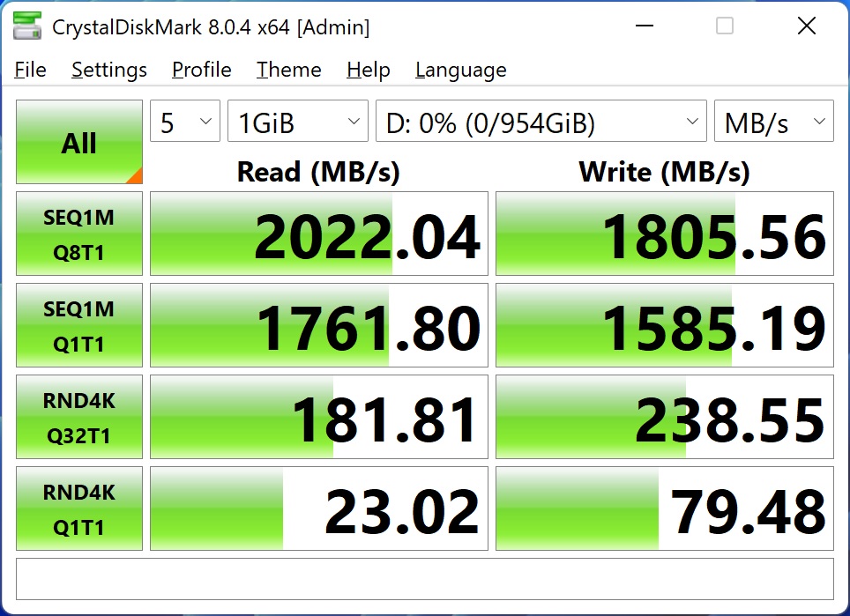Click the empty comment field at bottom

tap(425, 579)
